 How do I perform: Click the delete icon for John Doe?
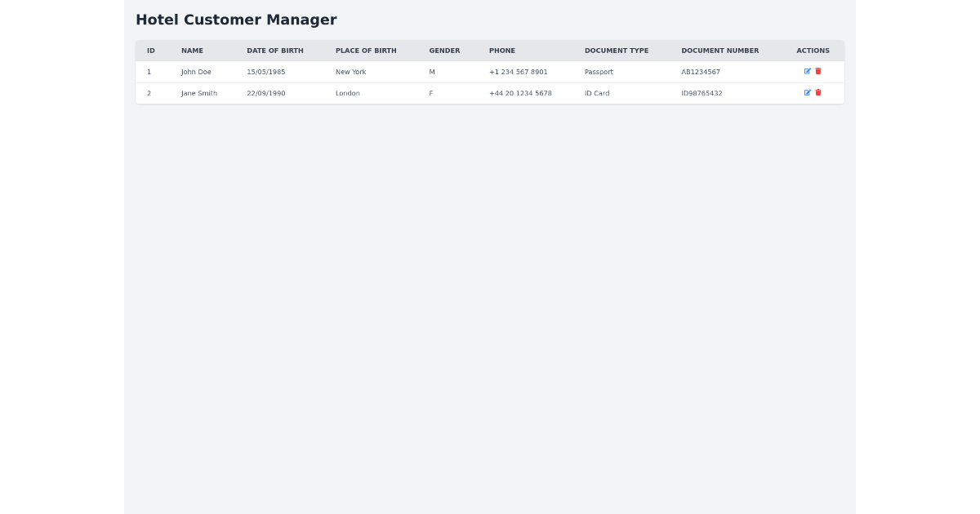[x=817, y=71]
